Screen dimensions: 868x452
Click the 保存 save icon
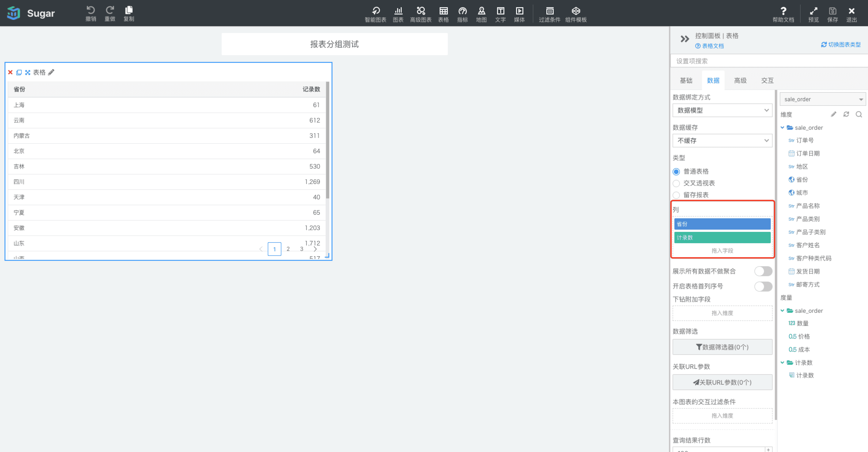[832, 14]
